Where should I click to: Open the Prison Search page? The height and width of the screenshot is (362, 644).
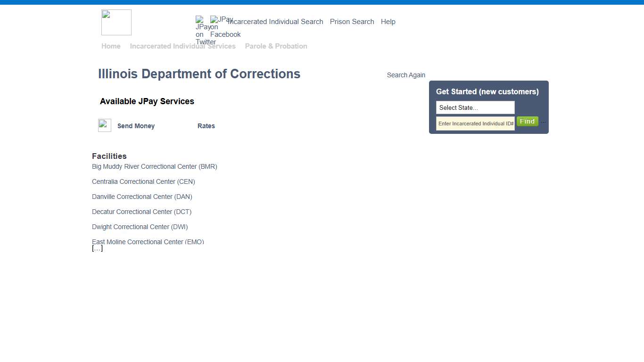click(352, 22)
